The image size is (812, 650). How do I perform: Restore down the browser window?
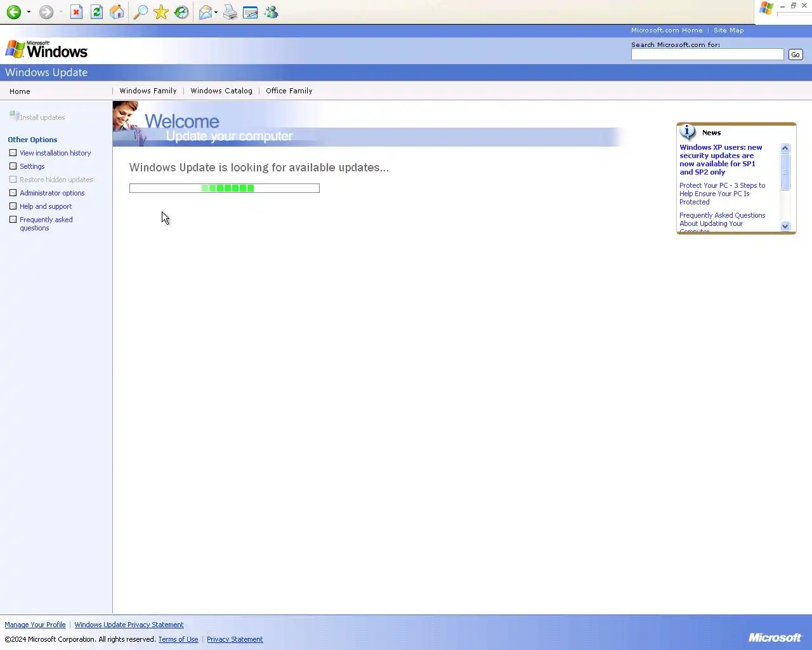(x=793, y=6)
